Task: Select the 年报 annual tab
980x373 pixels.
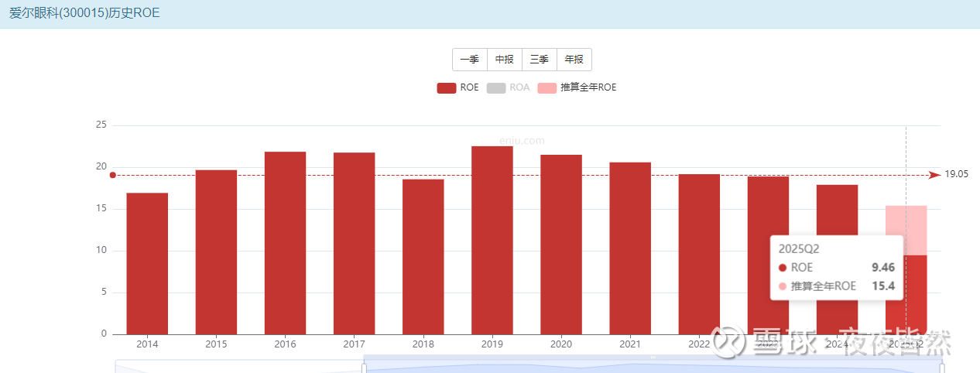Action: pos(574,60)
